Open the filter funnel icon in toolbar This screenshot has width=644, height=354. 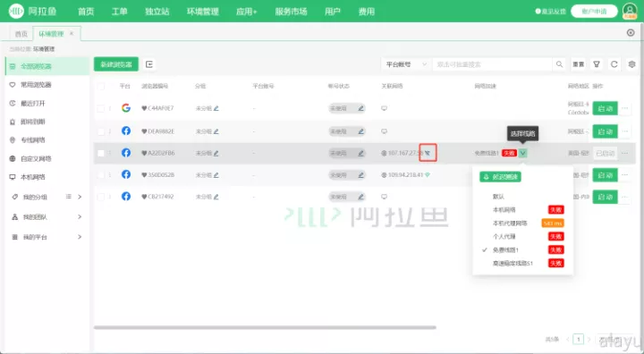click(x=597, y=64)
